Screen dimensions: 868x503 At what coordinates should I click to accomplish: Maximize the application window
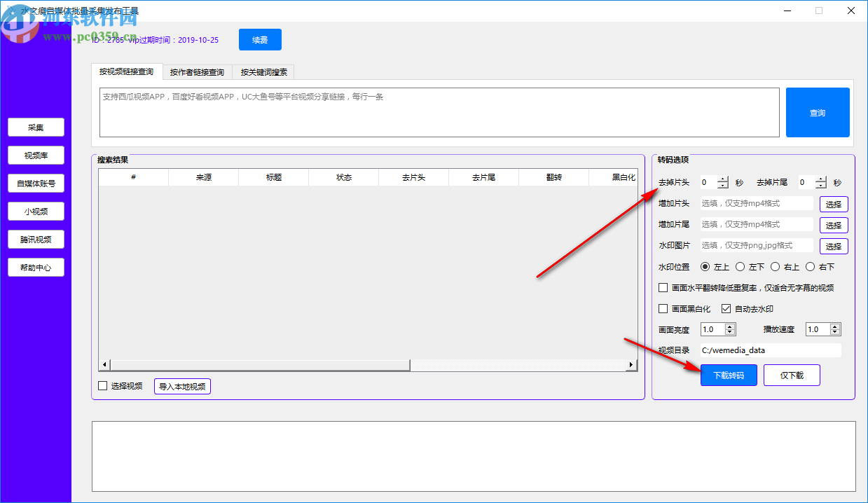[x=819, y=11]
